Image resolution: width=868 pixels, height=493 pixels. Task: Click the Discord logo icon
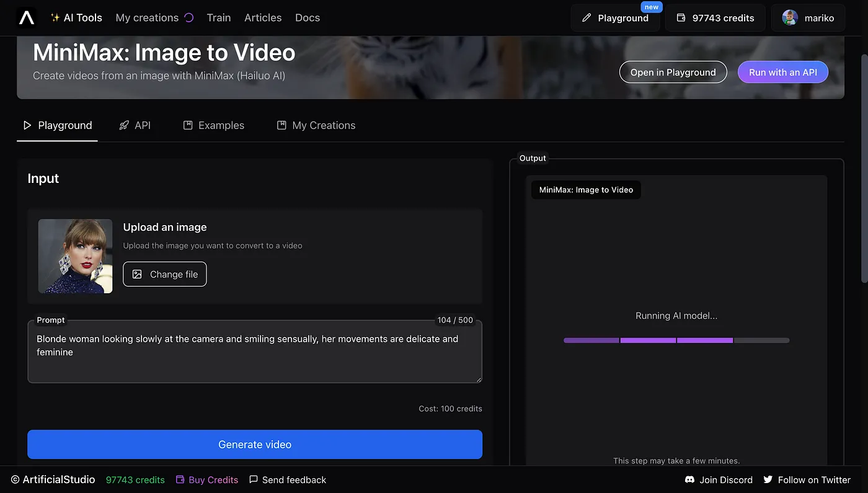click(x=689, y=479)
